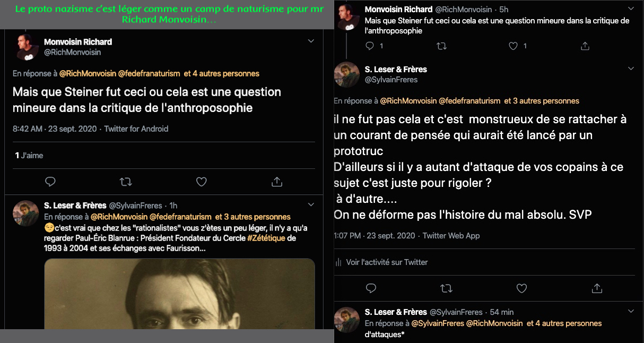Share the tweet posted at 8:42 AM
The height and width of the screenshot is (343, 644).
click(276, 182)
